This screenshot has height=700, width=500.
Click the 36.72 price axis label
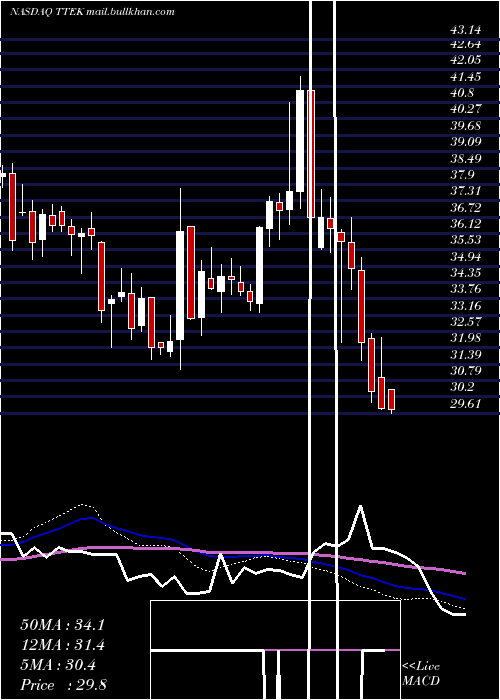(466, 207)
